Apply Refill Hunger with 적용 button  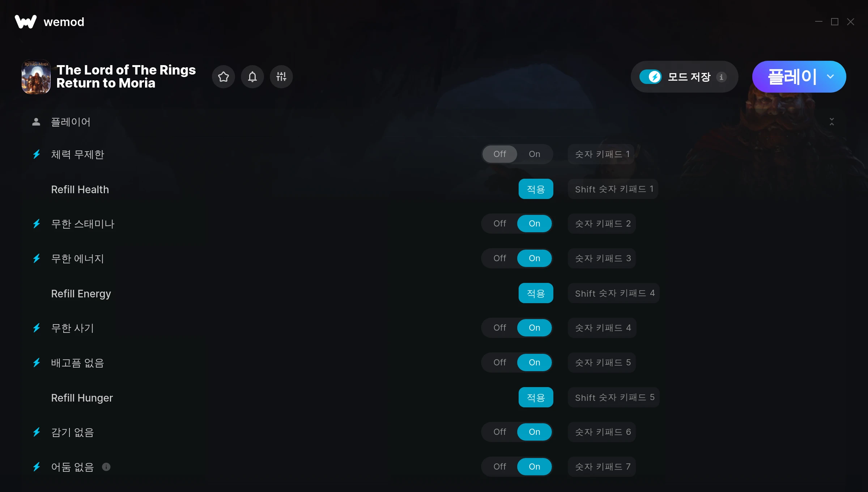pyautogui.click(x=536, y=397)
